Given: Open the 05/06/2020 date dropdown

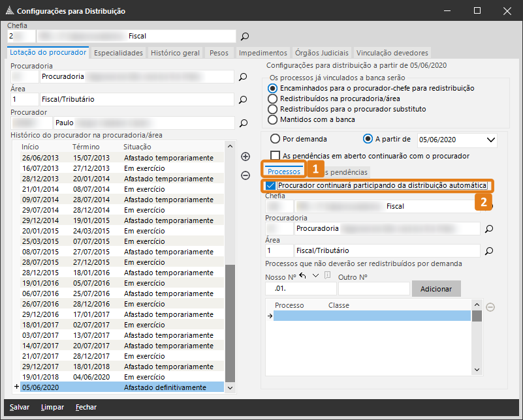Looking at the screenshot, I should (x=491, y=140).
